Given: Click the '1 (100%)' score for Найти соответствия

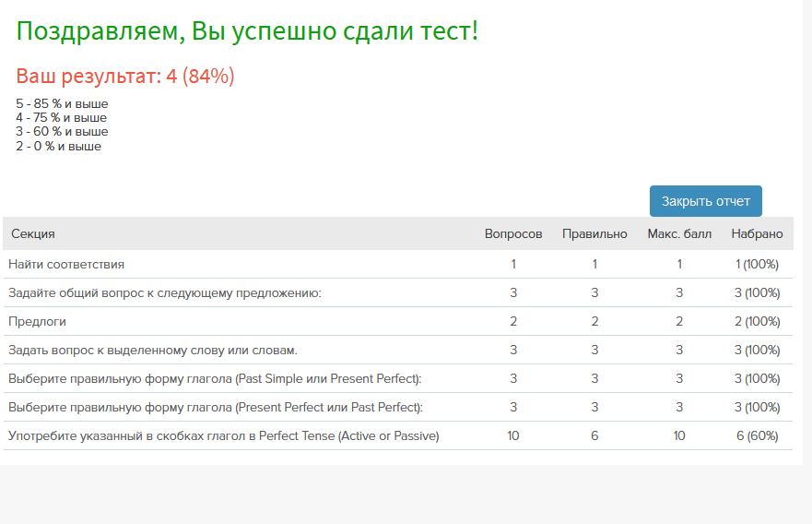Looking at the screenshot, I should point(757,265).
